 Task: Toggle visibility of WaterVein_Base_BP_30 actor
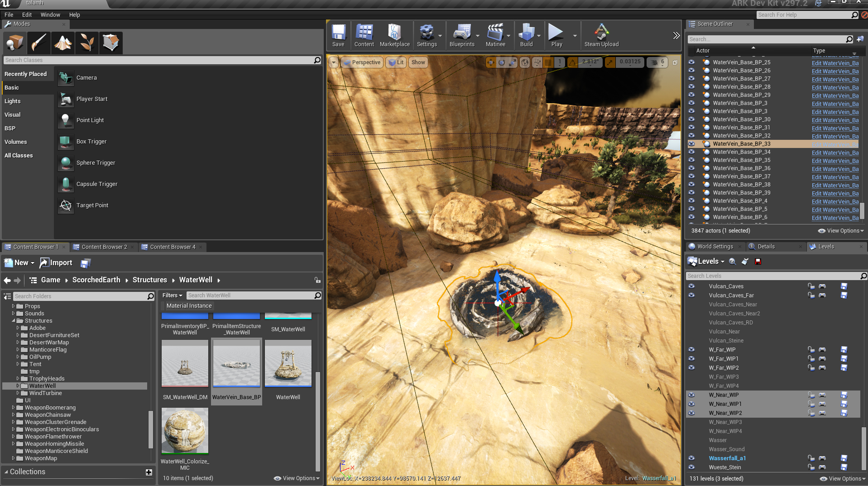(x=691, y=119)
